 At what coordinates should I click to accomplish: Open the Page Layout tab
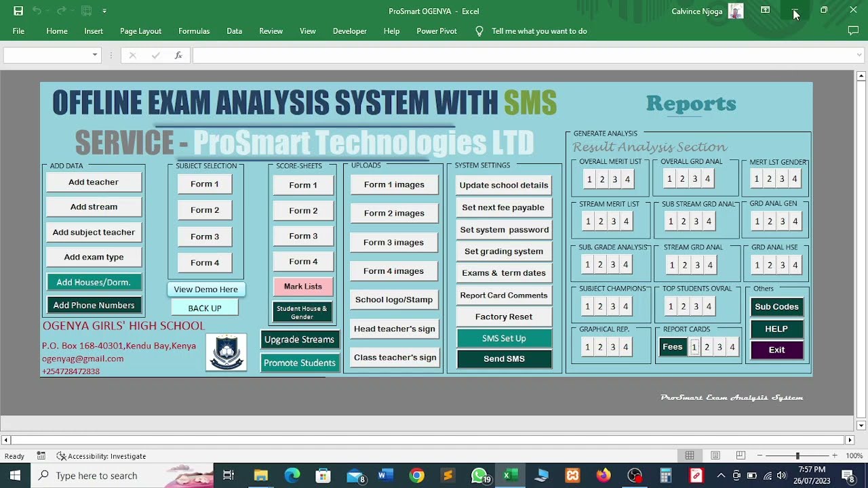pos(140,31)
